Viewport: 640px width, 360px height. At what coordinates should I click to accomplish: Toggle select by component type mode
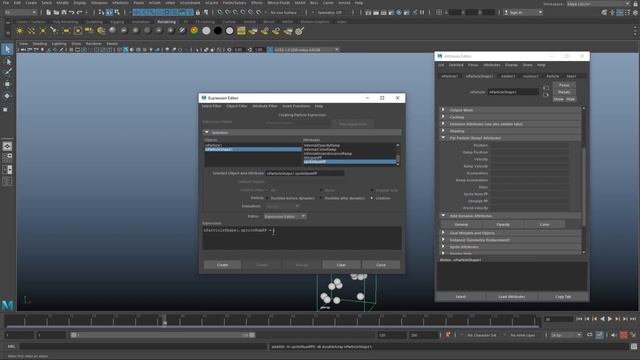coord(117,13)
